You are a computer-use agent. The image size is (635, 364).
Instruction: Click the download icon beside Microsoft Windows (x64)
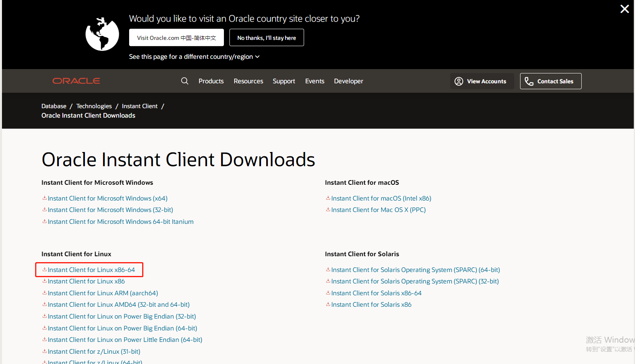[x=44, y=198]
